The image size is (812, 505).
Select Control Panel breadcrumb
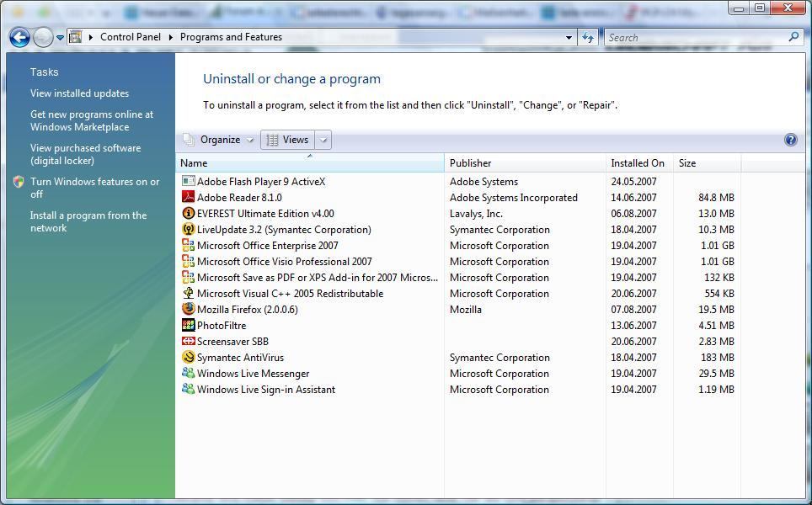(131, 37)
